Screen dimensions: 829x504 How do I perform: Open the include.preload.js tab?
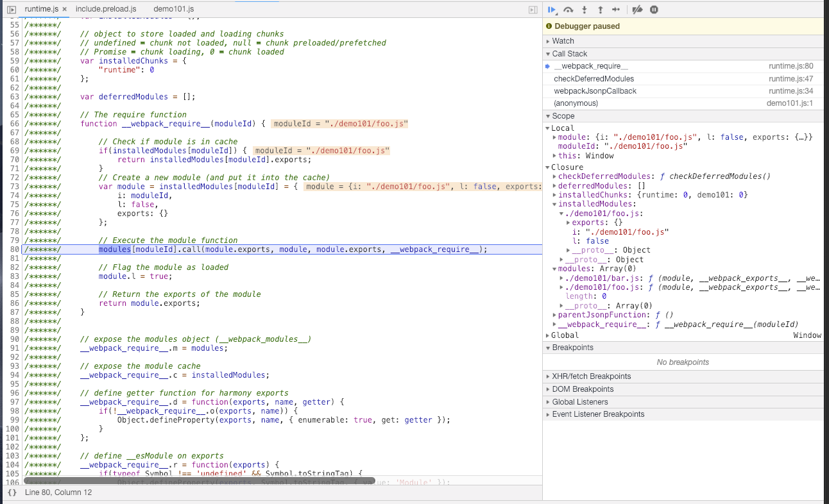pyautogui.click(x=105, y=10)
